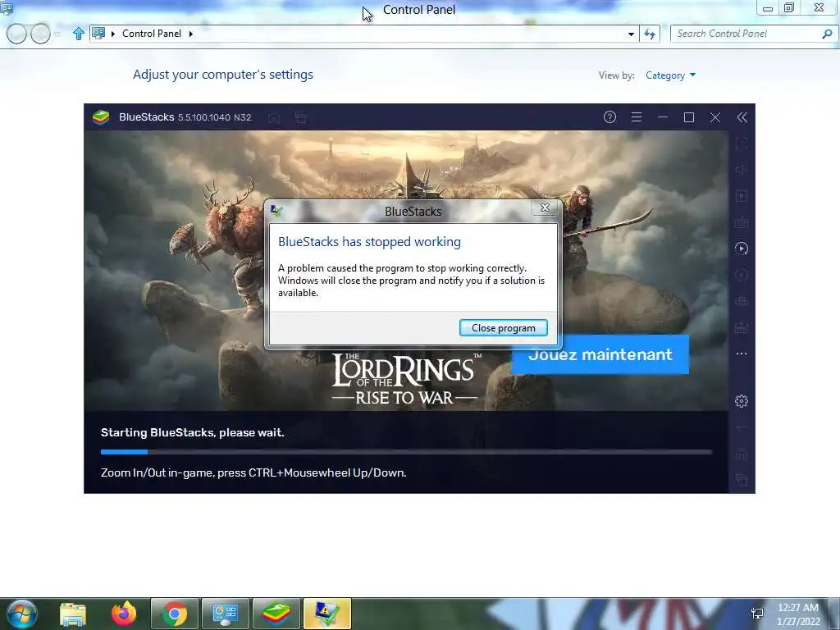Switch to BlueStacks taskbar button
This screenshot has width=840, height=630.
pos(276,614)
